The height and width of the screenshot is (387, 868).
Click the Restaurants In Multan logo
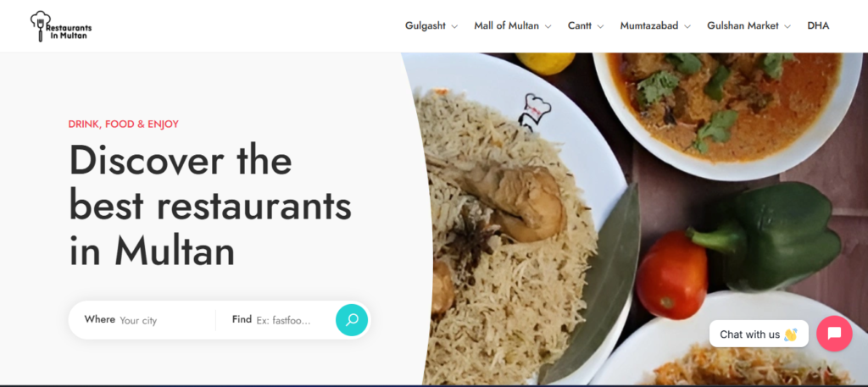(x=61, y=26)
